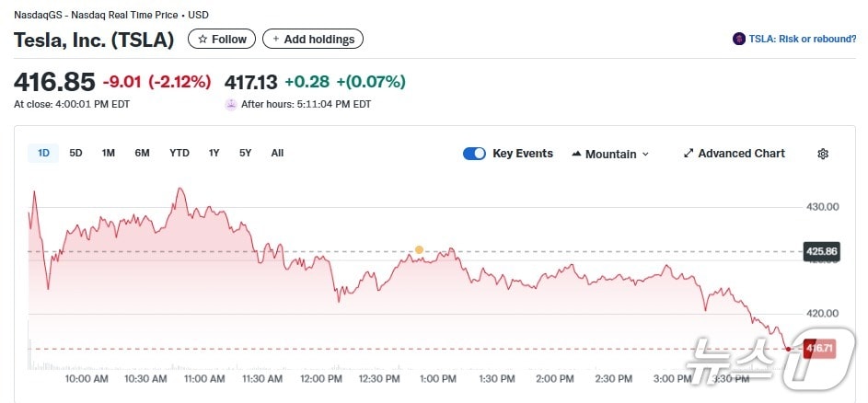Click the star icon in Follow button
This screenshot has width=868, height=403.
(203, 39)
